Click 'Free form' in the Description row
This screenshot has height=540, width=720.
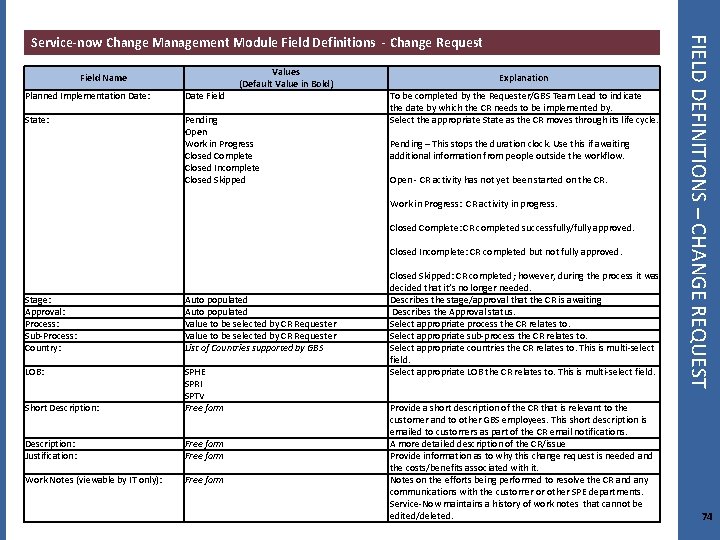click(204, 444)
